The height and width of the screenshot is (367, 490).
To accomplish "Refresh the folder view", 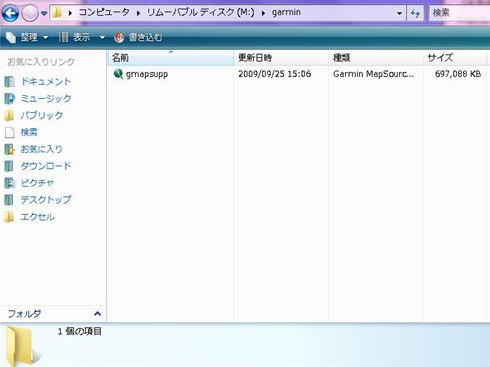I will tap(415, 13).
